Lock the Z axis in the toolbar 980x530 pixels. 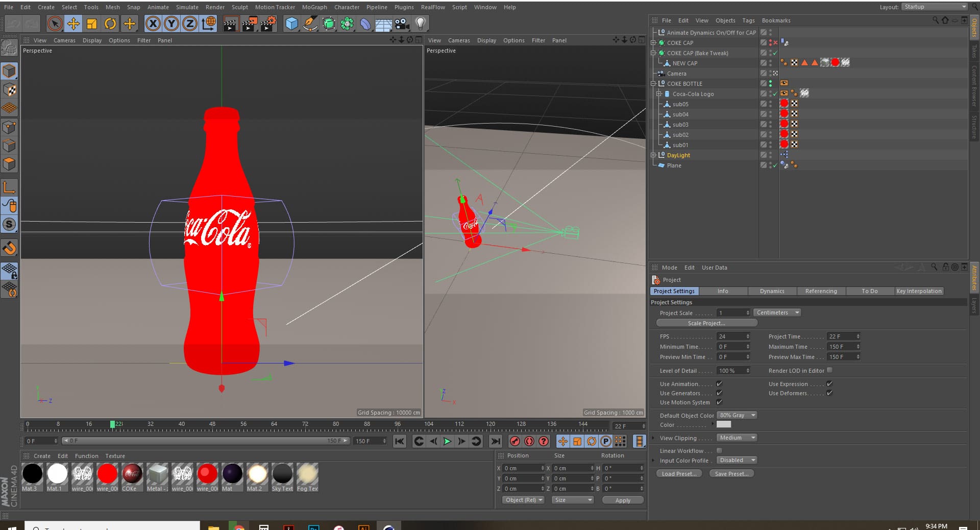point(190,23)
